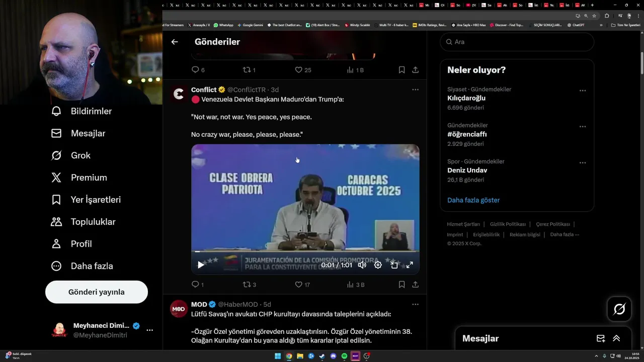The image size is (644, 362).
Task: Play the Maduro video
Action: point(201,265)
